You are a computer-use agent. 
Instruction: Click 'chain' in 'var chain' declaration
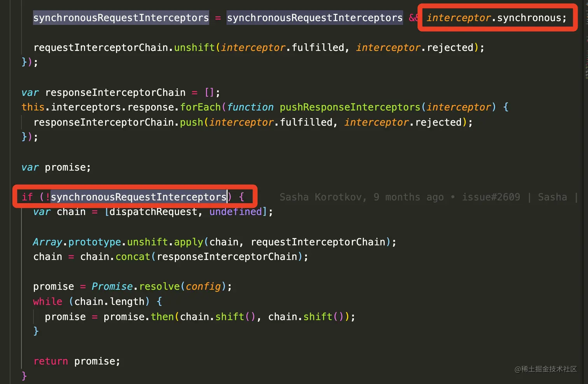pyautogui.click(x=71, y=212)
